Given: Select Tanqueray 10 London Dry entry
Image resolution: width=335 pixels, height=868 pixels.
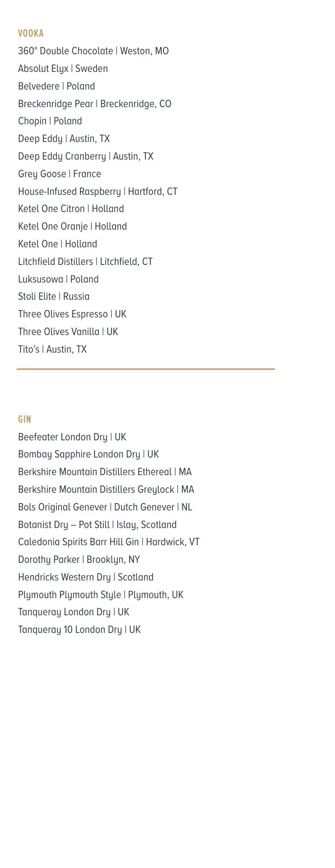Looking at the screenshot, I should pos(79,630).
